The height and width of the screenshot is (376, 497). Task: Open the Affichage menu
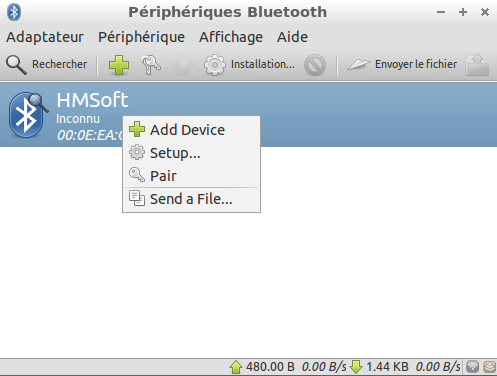click(x=231, y=37)
